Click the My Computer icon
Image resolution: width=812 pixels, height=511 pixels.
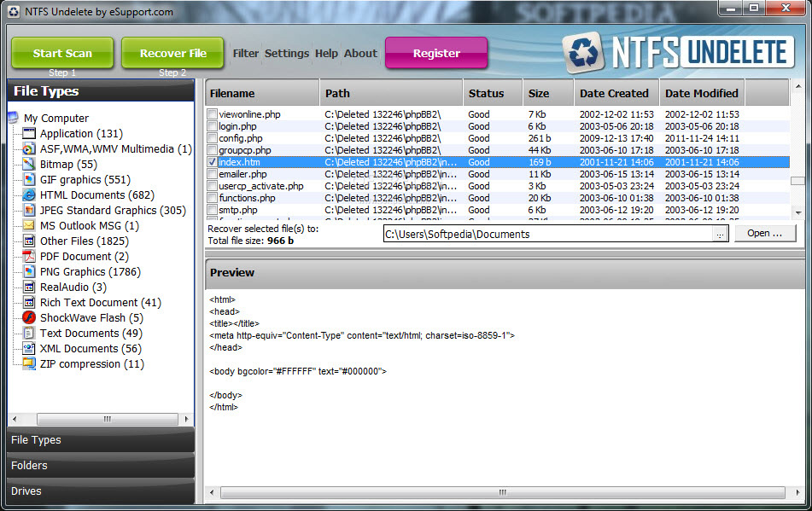click(13, 119)
